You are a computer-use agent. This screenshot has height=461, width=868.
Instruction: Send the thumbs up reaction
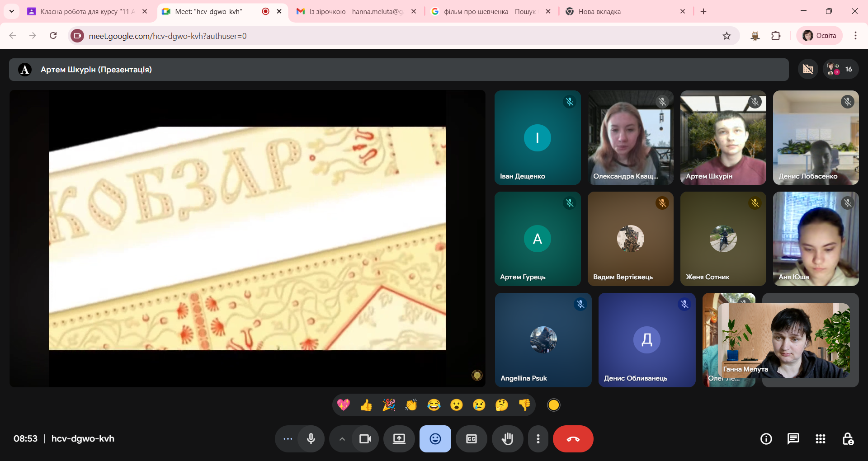(366, 405)
